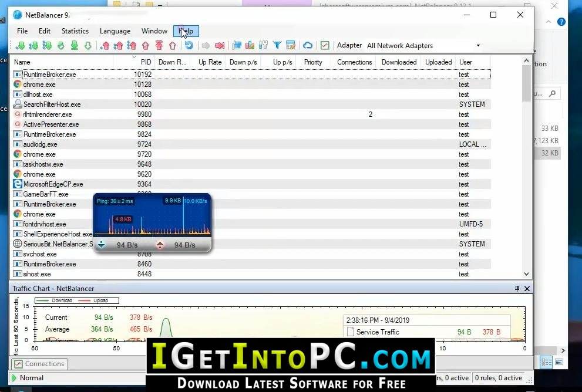Image resolution: width=582 pixels, height=392 pixels.
Task: Close the Traffic Chart panel
Action: 527,289
